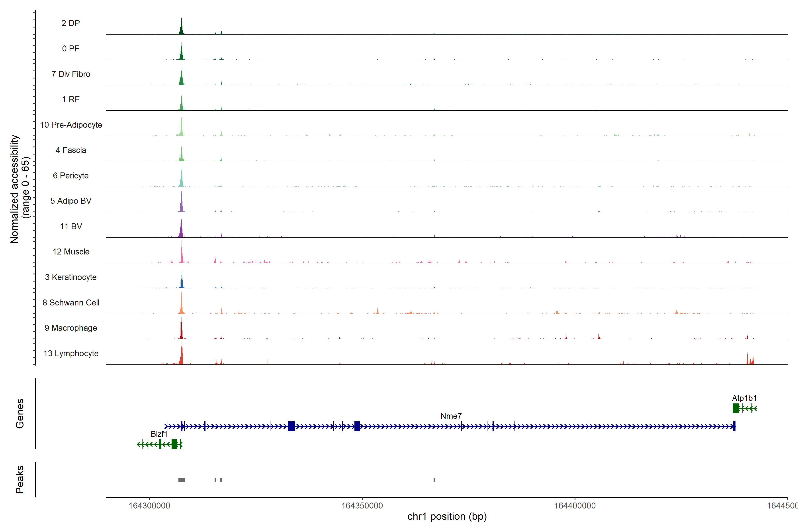This screenshot has height=532, width=798.
Task: Click the 10 Pre-Adipocyte label
Action: pos(71,125)
